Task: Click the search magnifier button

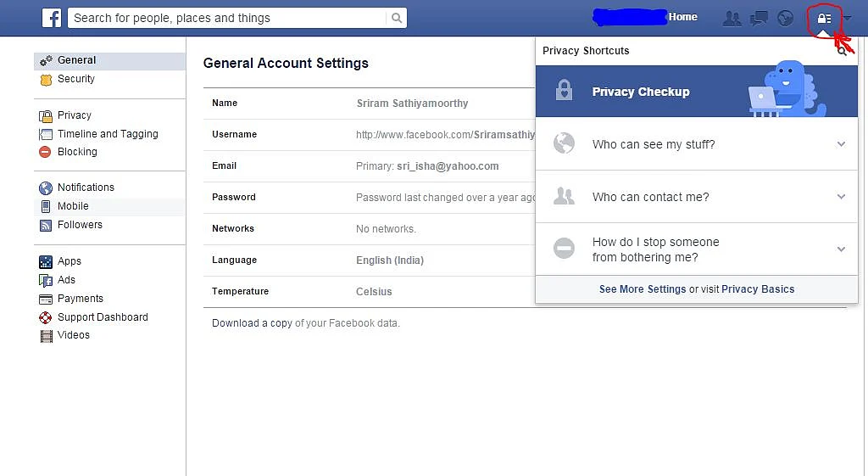Action: (x=397, y=18)
